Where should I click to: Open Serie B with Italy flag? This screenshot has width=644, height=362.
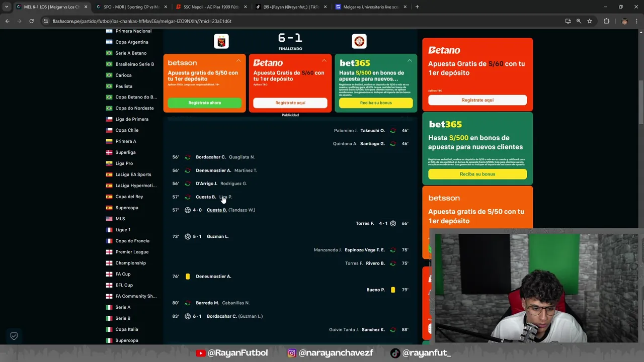coord(123,318)
